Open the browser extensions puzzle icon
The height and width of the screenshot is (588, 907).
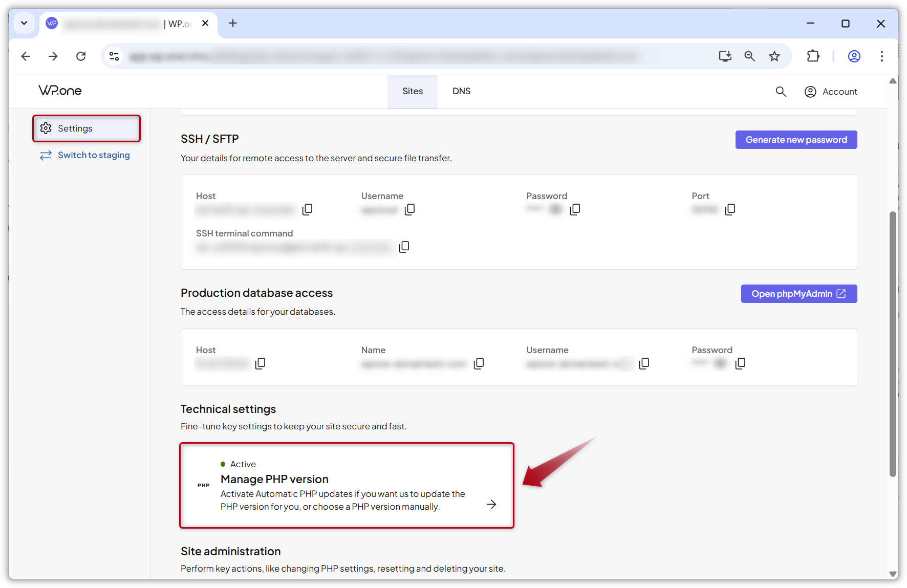click(x=813, y=56)
